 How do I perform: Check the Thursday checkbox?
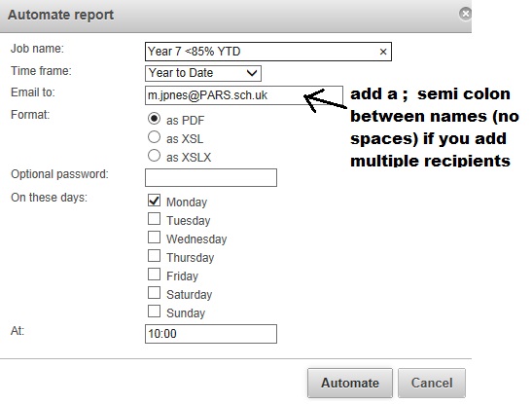(x=154, y=256)
